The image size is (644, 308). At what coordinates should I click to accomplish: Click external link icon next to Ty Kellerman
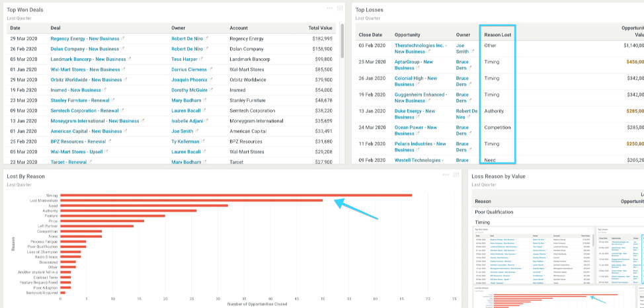(x=203, y=141)
